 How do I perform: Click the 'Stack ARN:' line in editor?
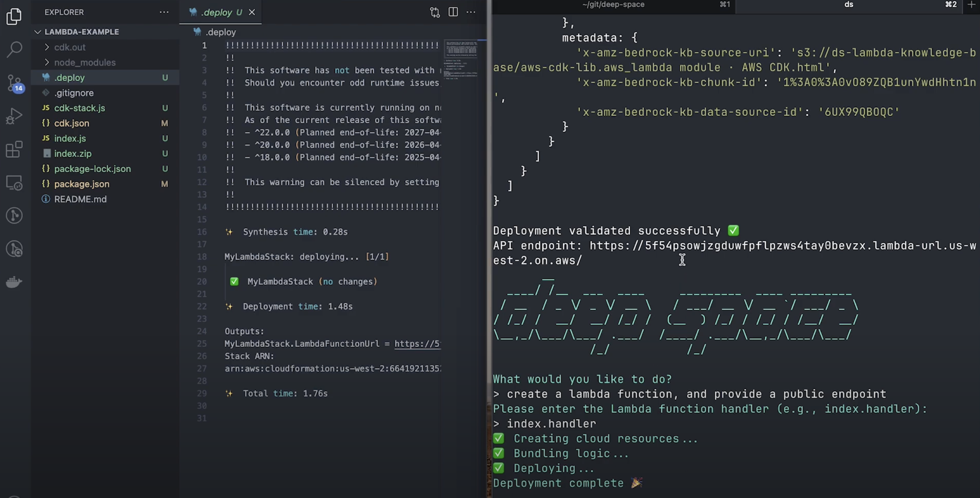[x=249, y=356]
